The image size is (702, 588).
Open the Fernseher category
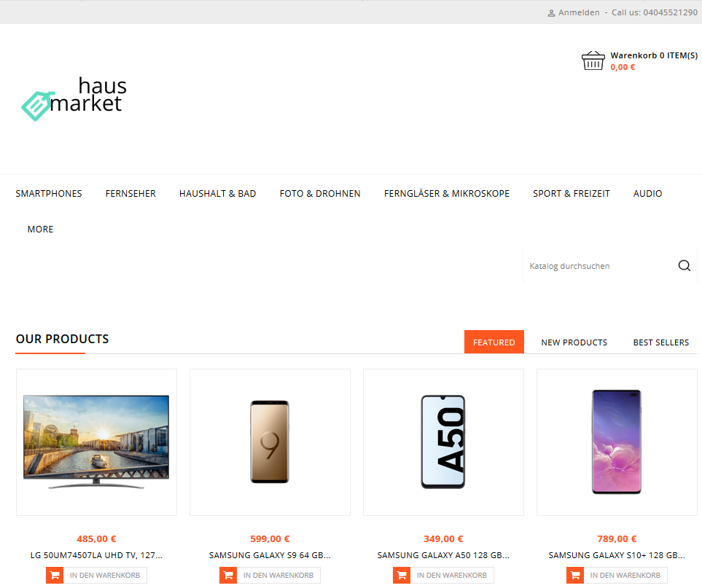click(x=130, y=193)
